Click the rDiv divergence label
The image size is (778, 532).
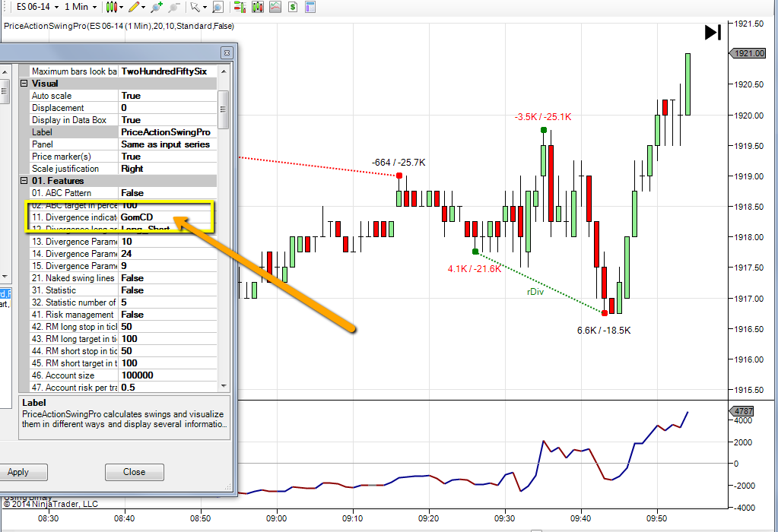(x=535, y=292)
